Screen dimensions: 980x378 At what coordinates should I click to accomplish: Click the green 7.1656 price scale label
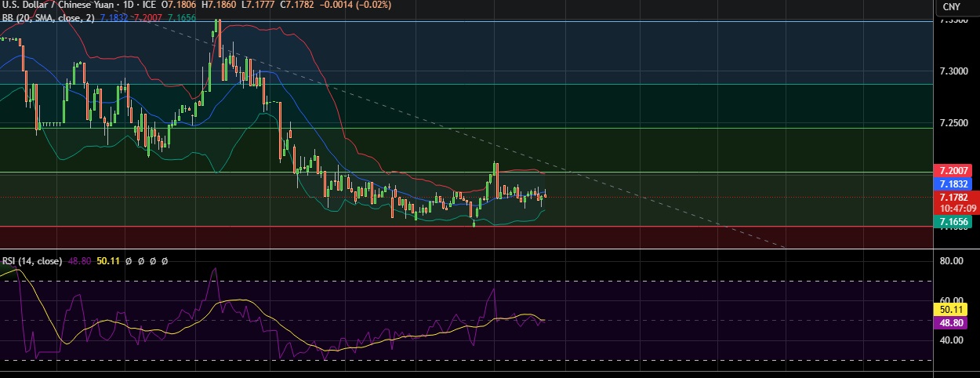point(955,223)
